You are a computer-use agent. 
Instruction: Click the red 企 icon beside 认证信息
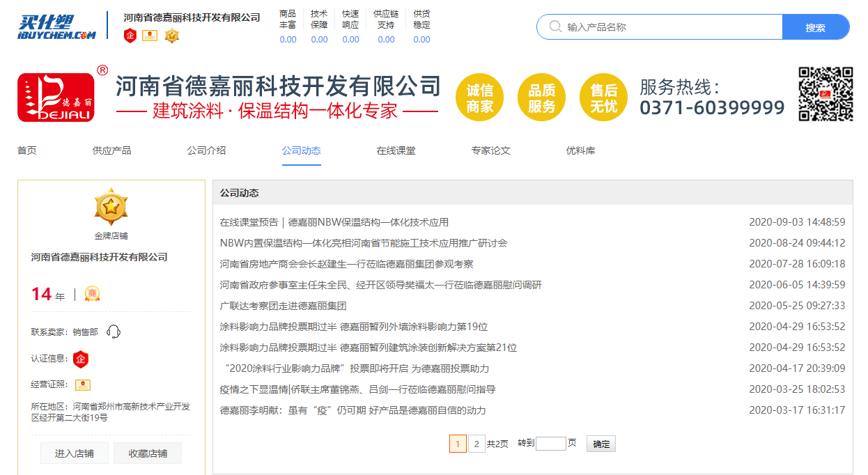point(81,359)
